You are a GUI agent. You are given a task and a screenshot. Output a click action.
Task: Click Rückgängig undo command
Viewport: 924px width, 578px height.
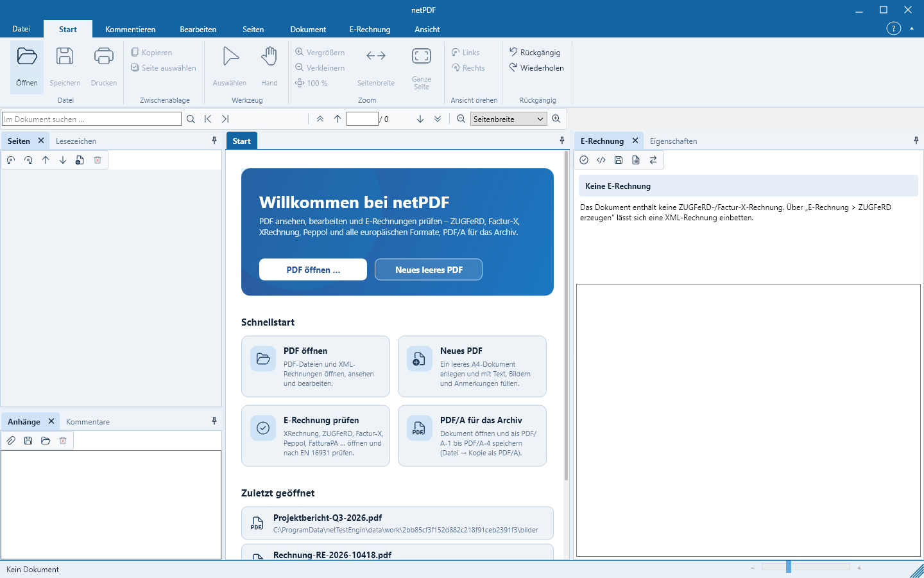535,53
